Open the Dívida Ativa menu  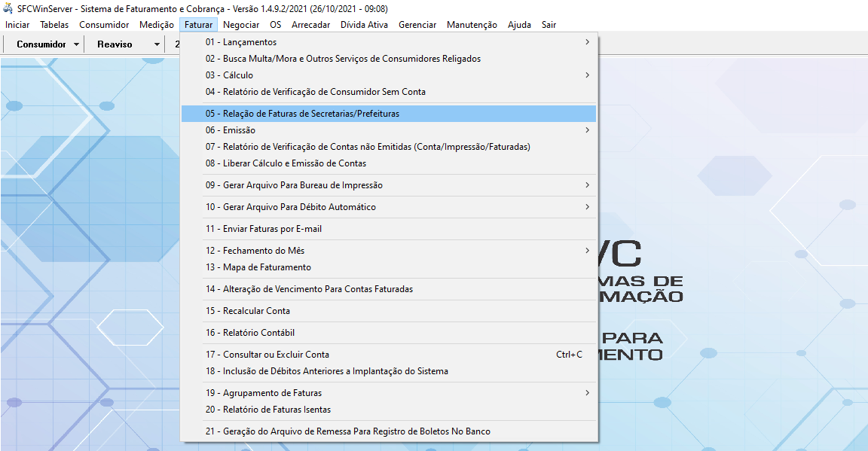(364, 25)
